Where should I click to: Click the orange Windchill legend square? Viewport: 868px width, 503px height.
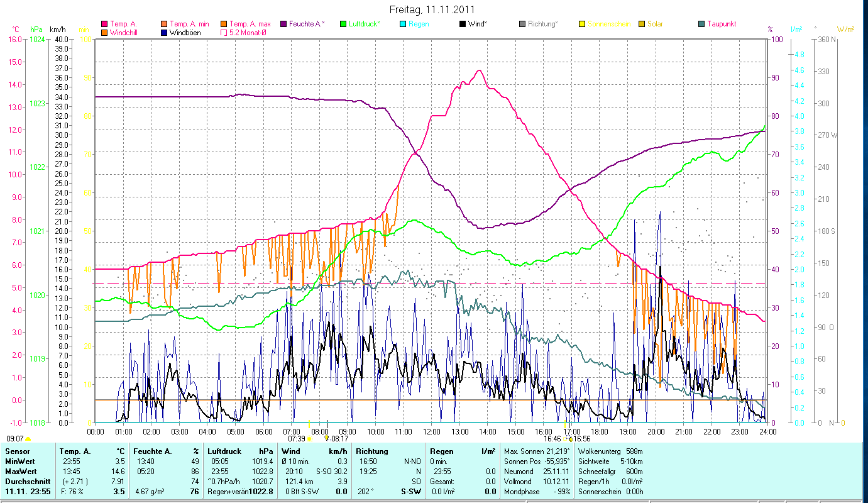(x=104, y=32)
